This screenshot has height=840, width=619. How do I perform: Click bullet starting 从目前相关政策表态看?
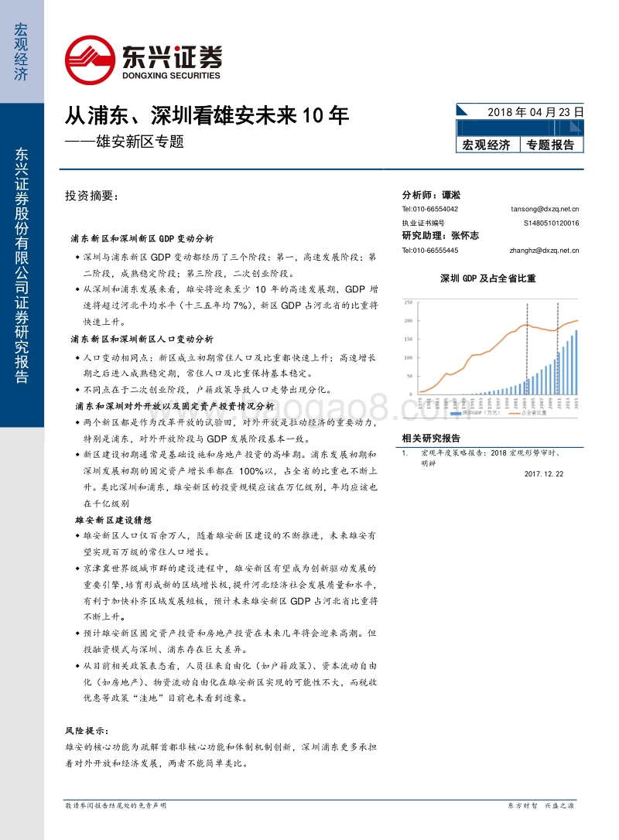click(227, 682)
